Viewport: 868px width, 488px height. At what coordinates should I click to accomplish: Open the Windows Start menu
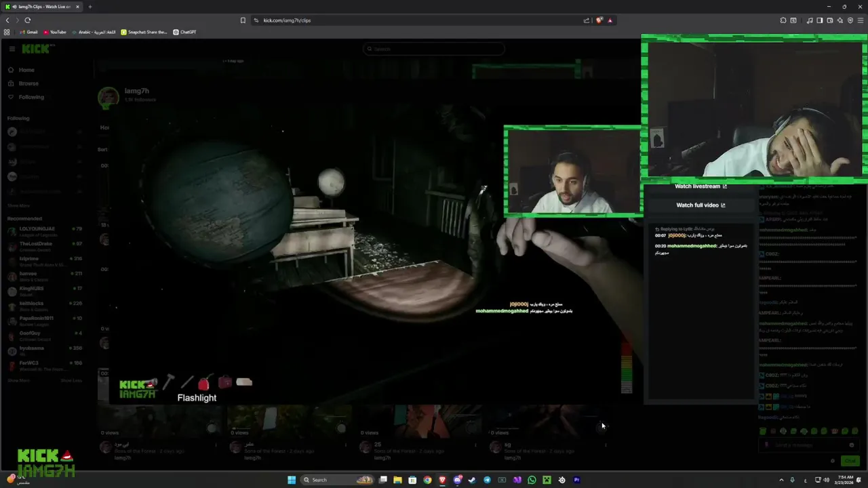(x=292, y=480)
